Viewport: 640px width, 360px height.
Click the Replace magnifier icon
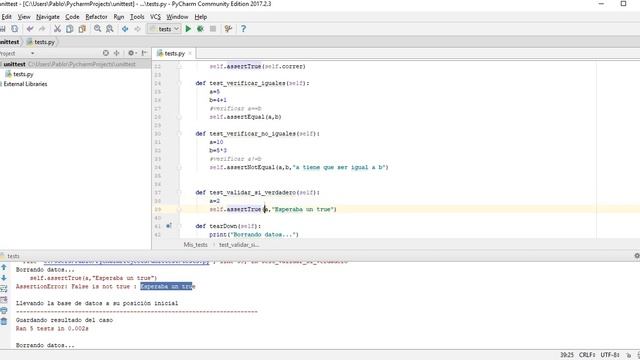(x=109, y=29)
